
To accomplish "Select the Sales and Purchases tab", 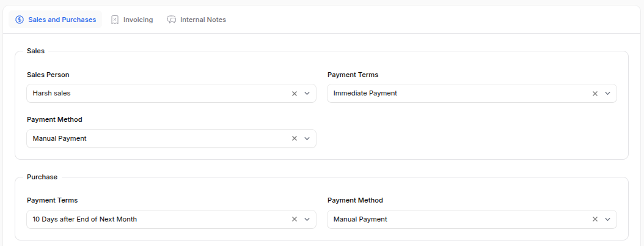I will pos(62,20).
